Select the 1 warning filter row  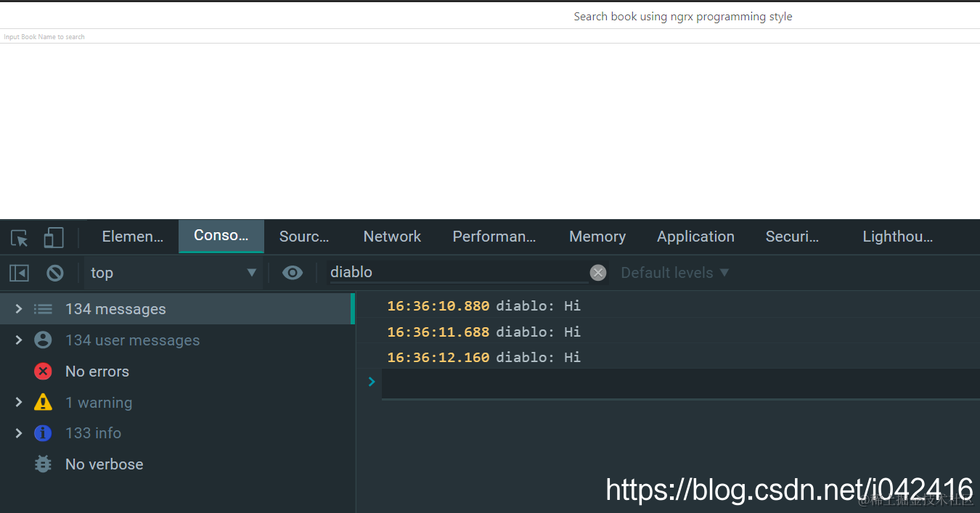pos(177,402)
